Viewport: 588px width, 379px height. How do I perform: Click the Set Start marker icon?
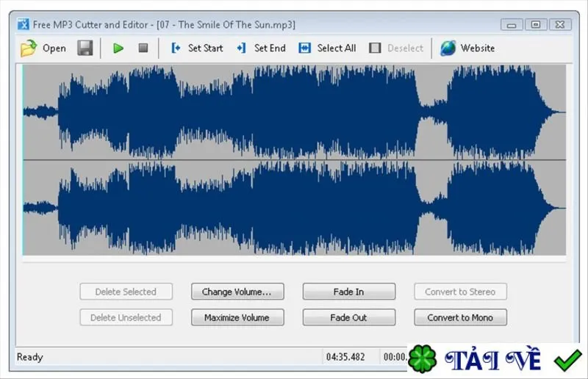coord(176,48)
